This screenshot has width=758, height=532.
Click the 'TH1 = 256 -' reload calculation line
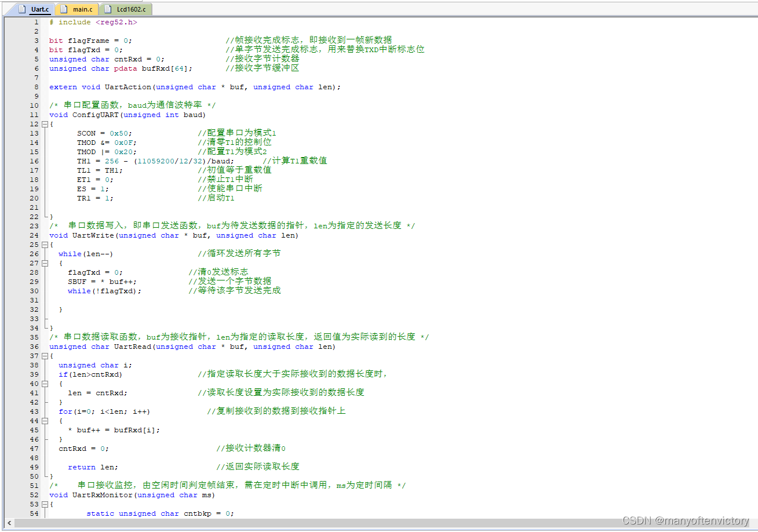pyautogui.click(x=156, y=161)
